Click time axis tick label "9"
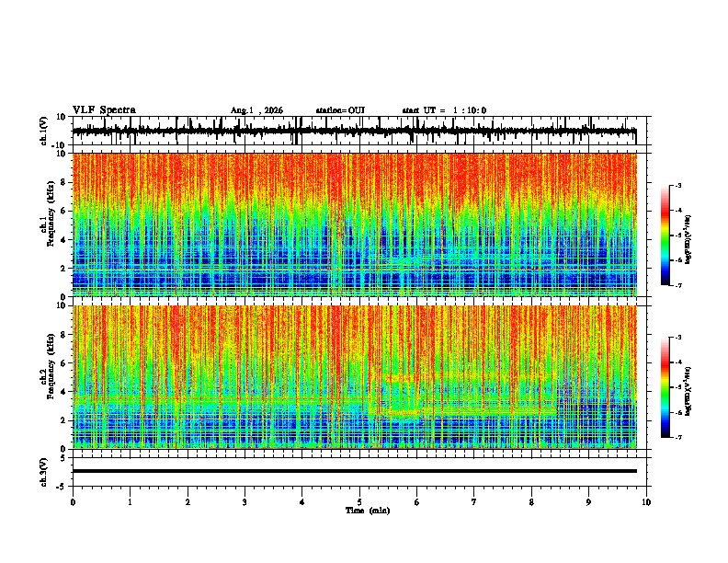The width and height of the screenshot is (728, 563). coord(588,502)
